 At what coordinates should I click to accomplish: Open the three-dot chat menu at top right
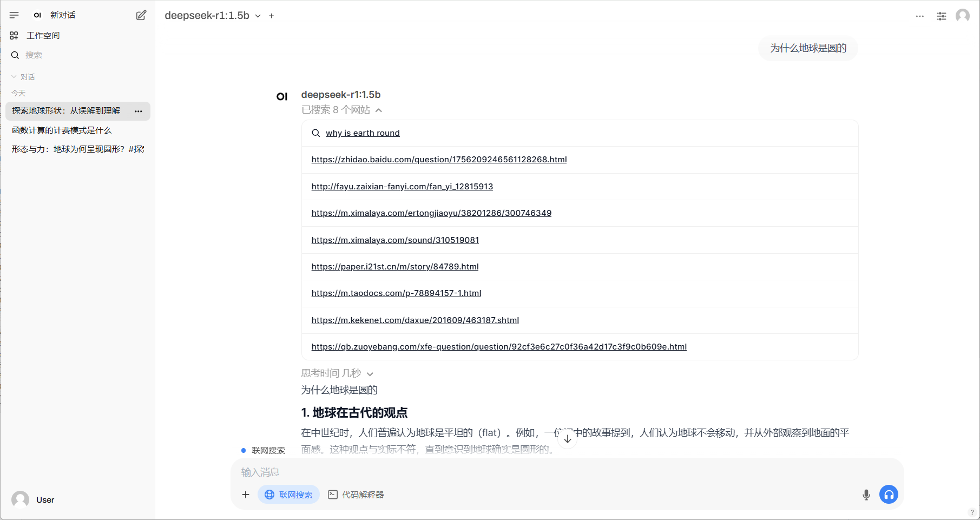920,16
